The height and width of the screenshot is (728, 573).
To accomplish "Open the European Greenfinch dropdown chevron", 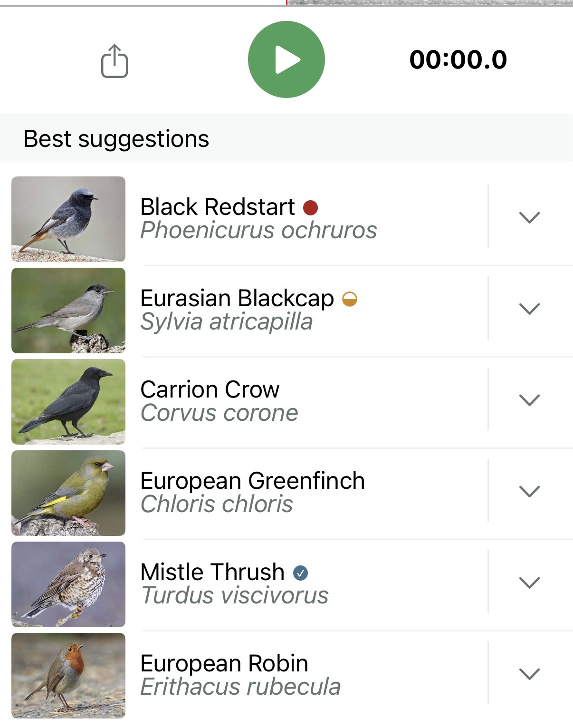I will (x=529, y=491).
